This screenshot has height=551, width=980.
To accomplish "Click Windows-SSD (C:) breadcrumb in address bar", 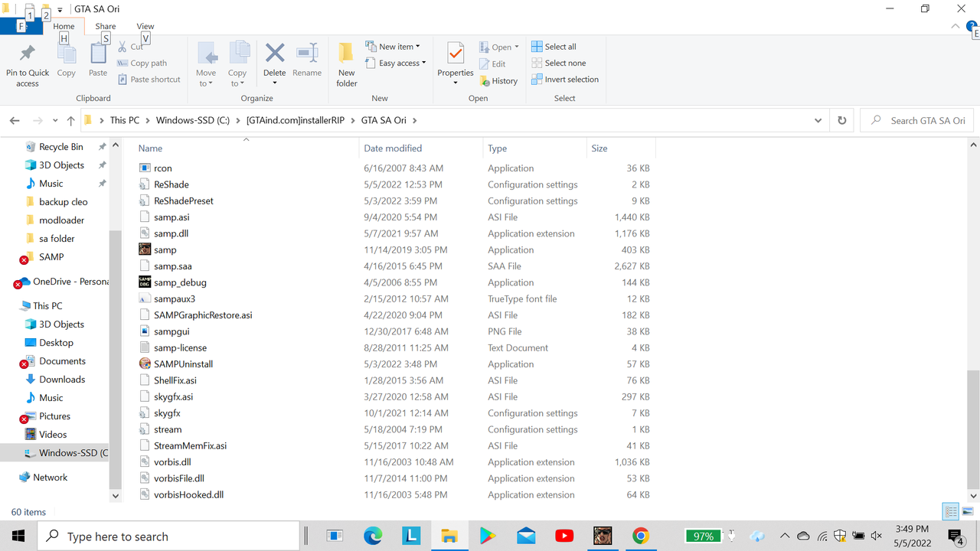I will 193,120.
